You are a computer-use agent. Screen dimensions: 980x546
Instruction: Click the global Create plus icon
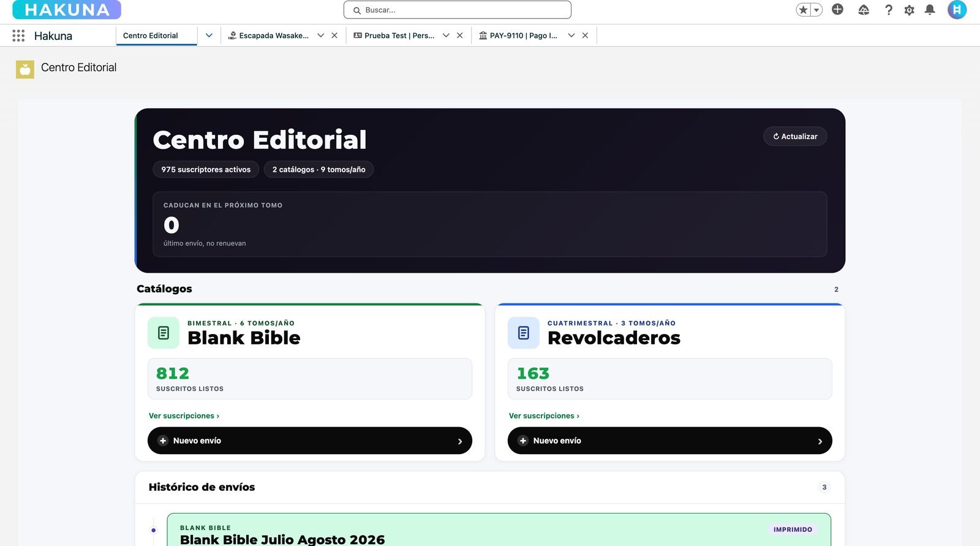pyautogui.click(x=837, y=9)
